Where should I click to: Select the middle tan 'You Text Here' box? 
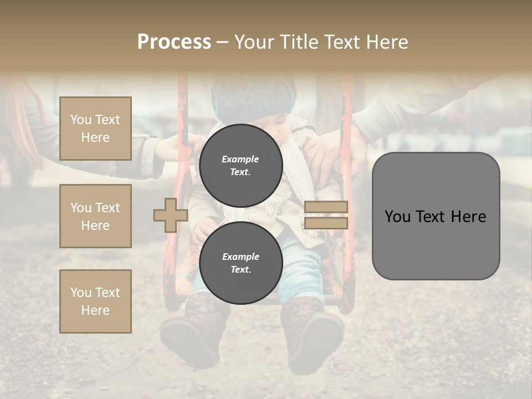[x=95, y=216]
